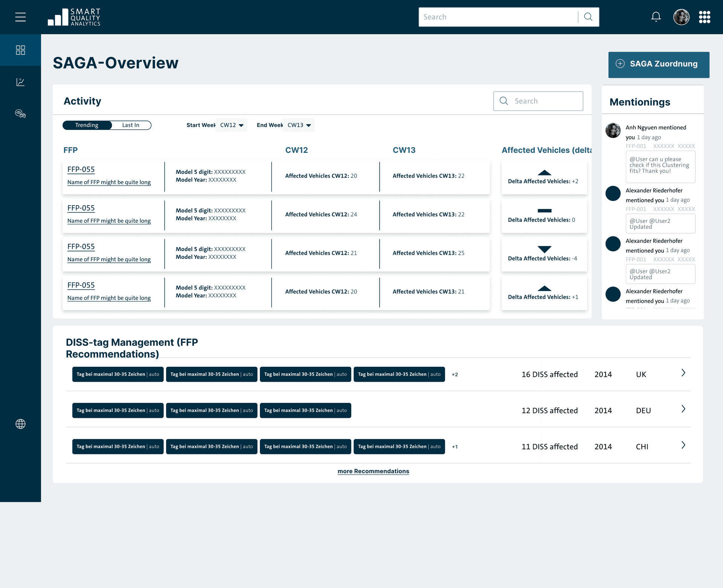723x588 pixels.
Task: Open the End Week CW13 dropdown
Action: click(x=298, y=125)
